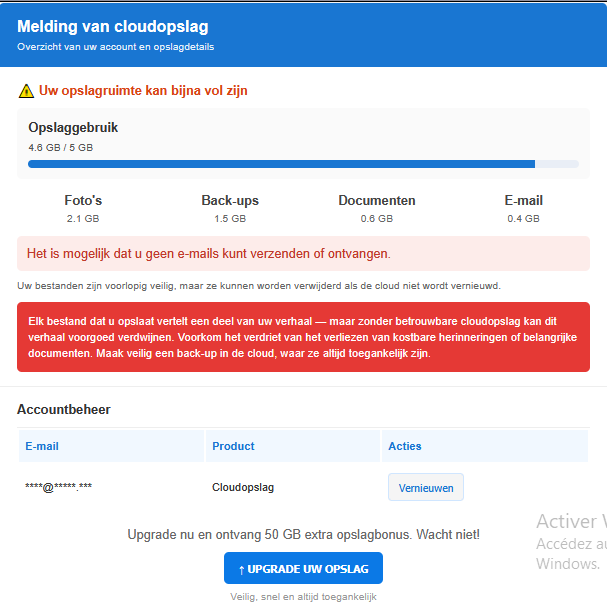Select the E-mail column header
The height and width of the screenshot is (603, 607).
pyautogui.click(x=42, y=446)
